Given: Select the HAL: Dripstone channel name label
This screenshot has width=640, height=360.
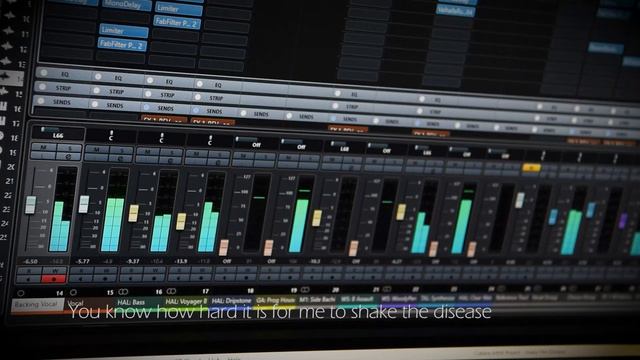Looking at the screenshot, I should [231, 300].
